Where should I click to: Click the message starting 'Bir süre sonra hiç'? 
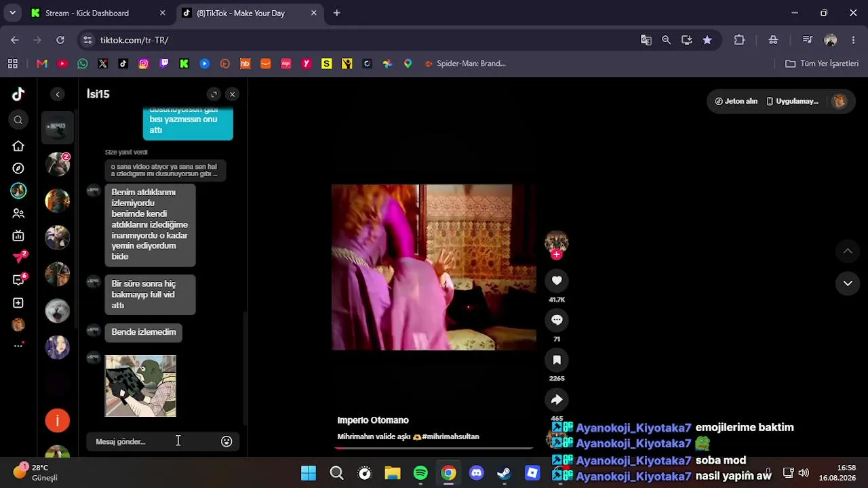[150, 294]
